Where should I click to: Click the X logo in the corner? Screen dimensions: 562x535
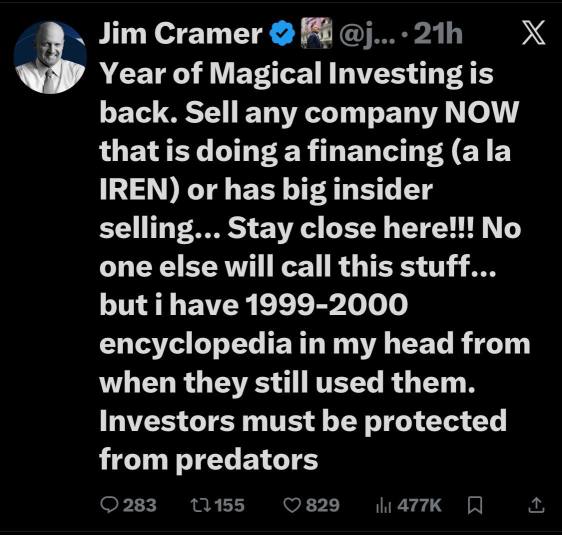(x=533, y=33)
